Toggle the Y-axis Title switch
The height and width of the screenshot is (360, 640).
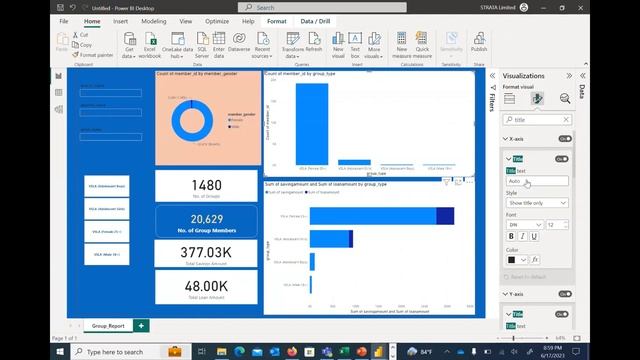[562, 314]
